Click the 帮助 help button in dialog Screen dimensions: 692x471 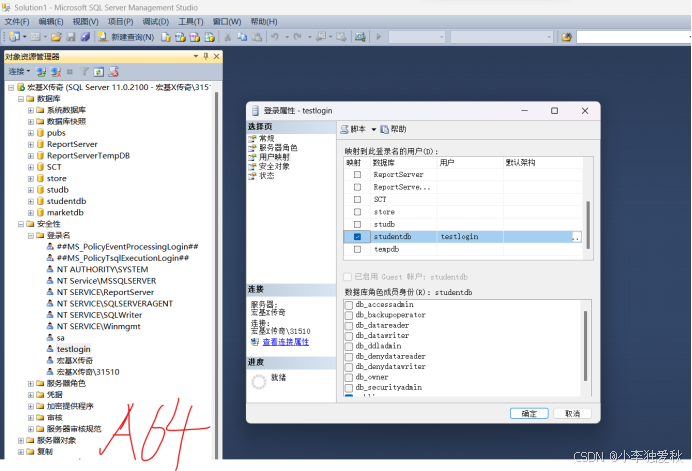[x=393, y=129]
